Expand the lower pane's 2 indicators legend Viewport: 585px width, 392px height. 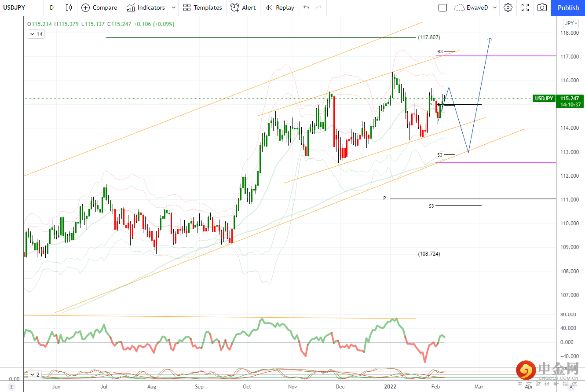35,374
